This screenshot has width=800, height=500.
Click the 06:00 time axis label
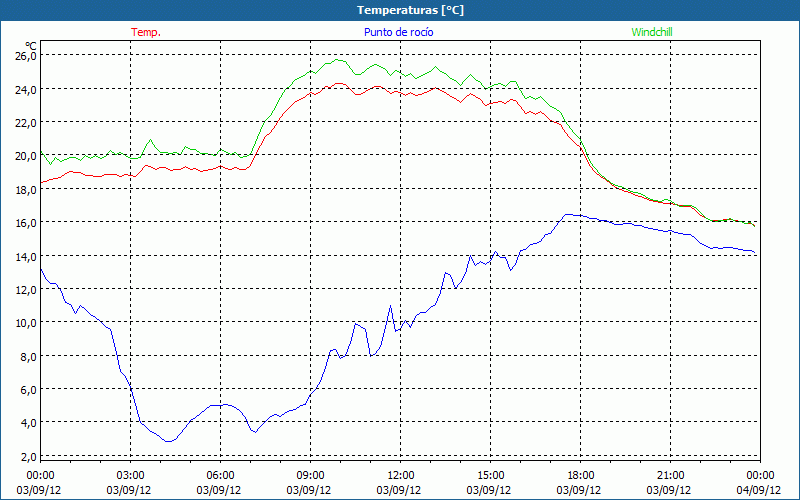pyautogui.click(x=220, y=476)
